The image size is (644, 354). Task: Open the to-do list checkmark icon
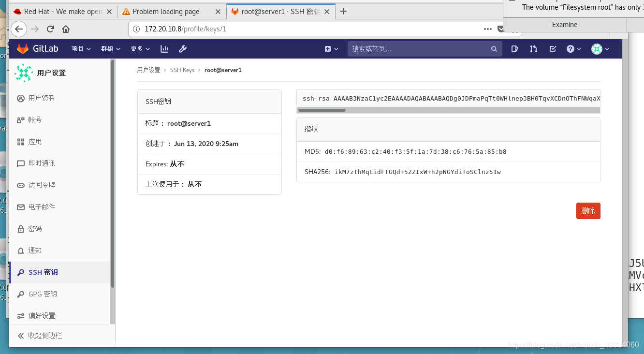tap(553, 48)
